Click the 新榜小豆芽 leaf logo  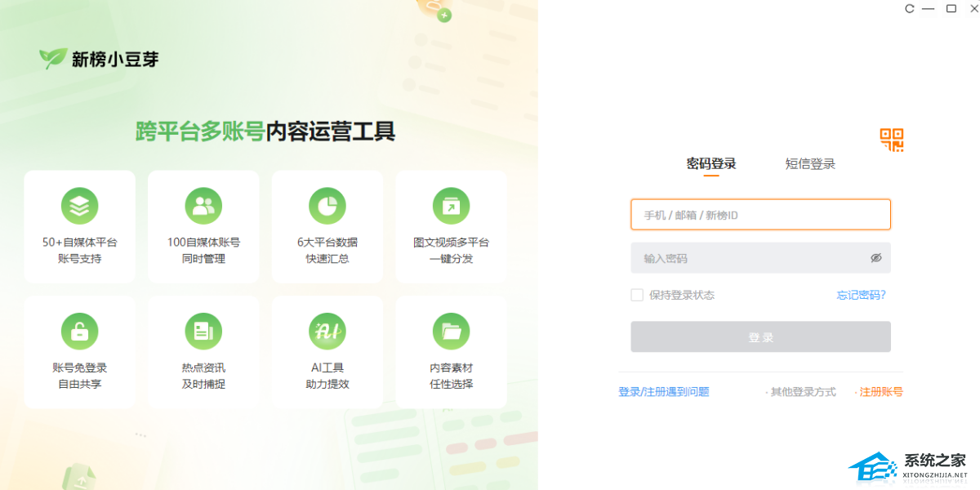(x=53, y=59)
